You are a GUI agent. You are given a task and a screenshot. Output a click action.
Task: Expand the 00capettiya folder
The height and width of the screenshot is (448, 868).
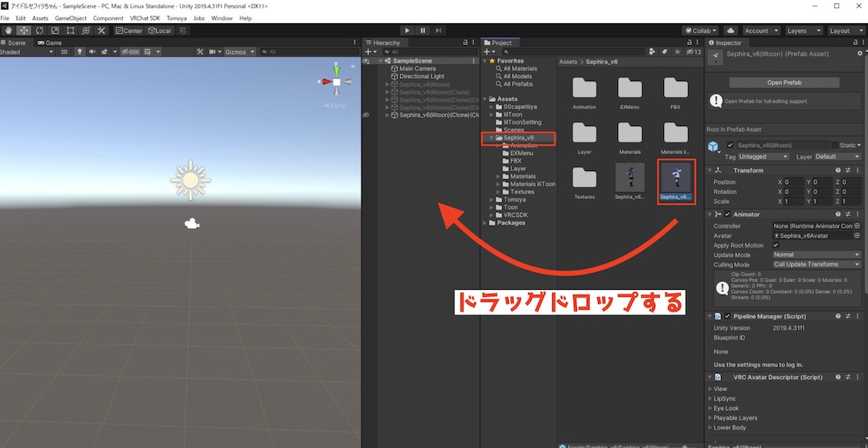491,107
